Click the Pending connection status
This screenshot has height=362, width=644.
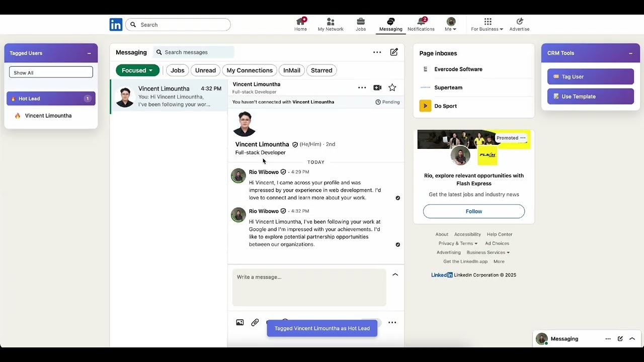point(387,102)
